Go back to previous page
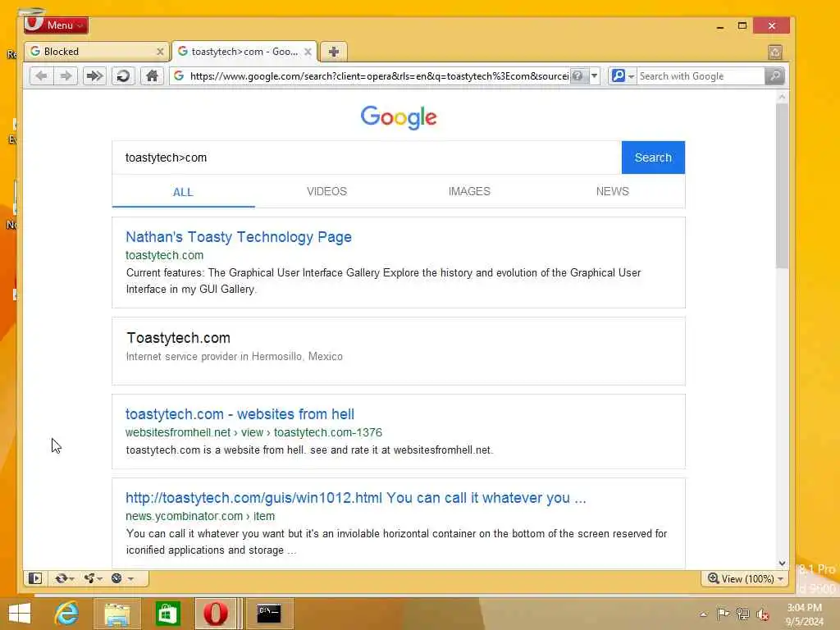Viewport: 840px width, 630px height. pos(41,76)
